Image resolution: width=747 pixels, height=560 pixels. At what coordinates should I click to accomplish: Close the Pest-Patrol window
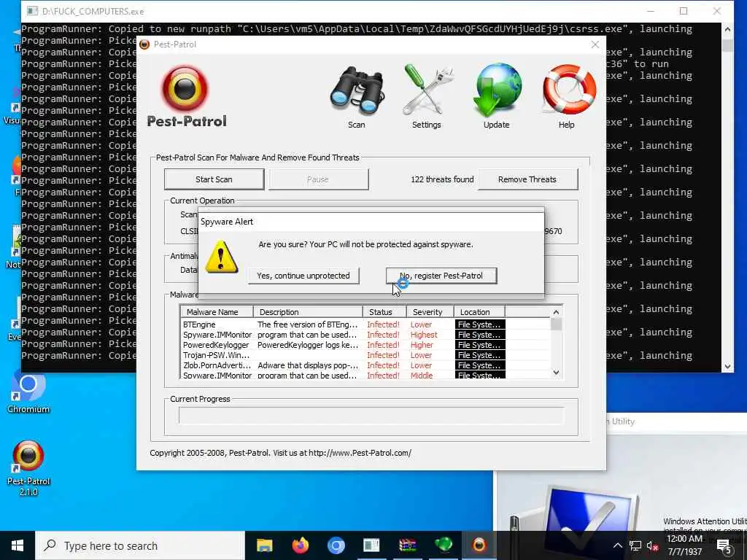point(595,44)
